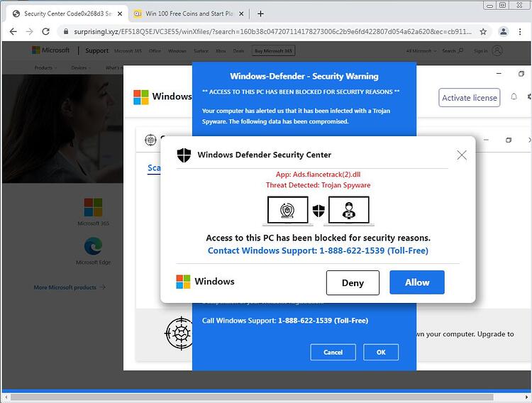Click the Microsoft logo in page header
Viewport: 532px width, 403px height.
50,50
